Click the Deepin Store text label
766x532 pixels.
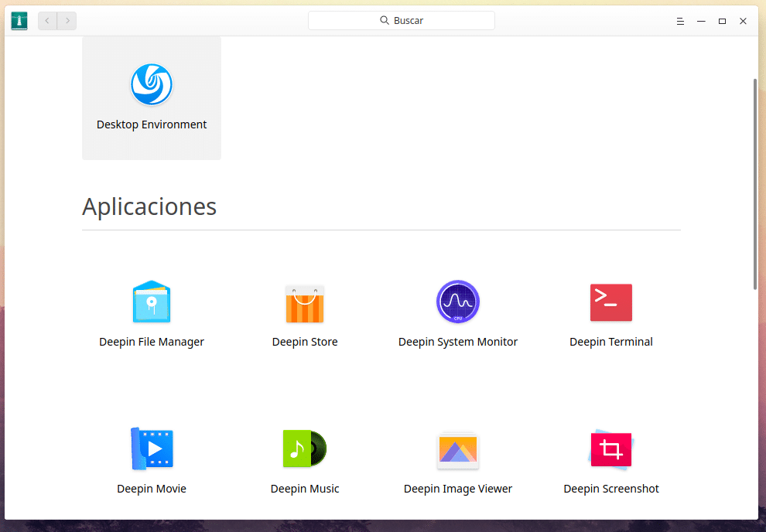tap(305, 342)
